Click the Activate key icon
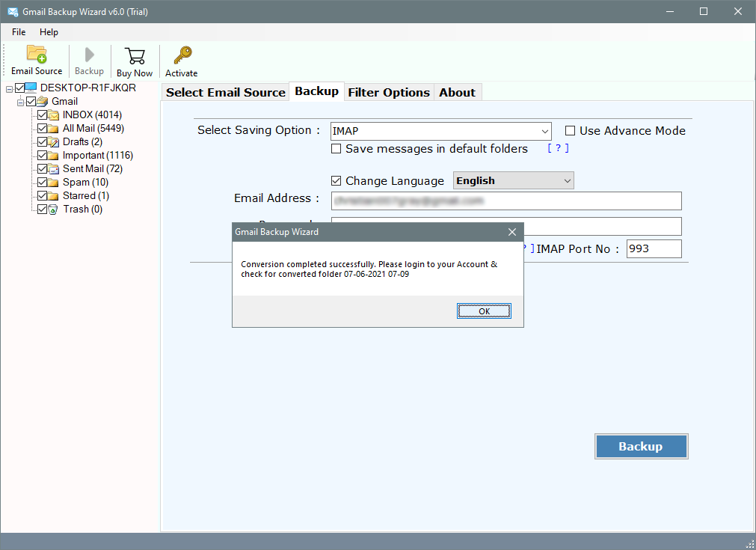The image size is (756, 550). click(x=182, y=55)
